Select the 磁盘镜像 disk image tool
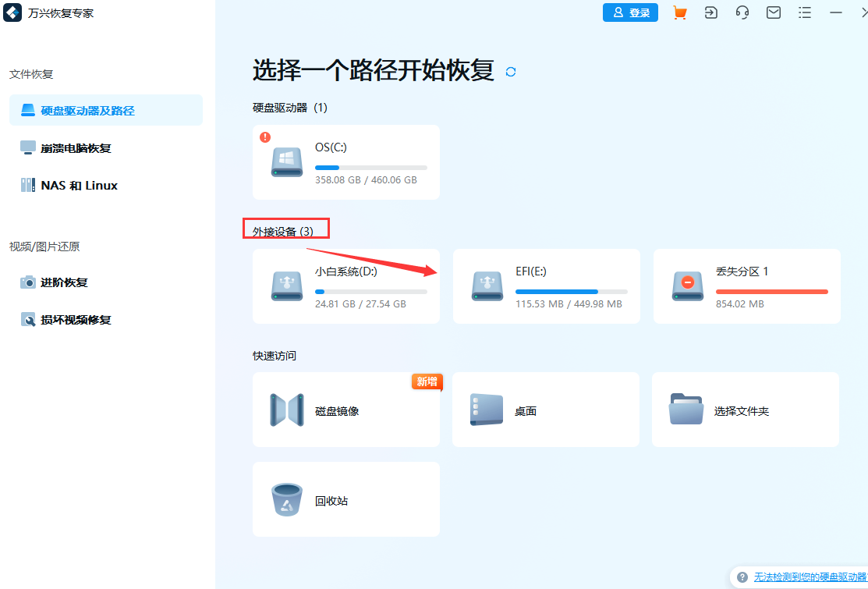The image size is (868, 589). 345,410
